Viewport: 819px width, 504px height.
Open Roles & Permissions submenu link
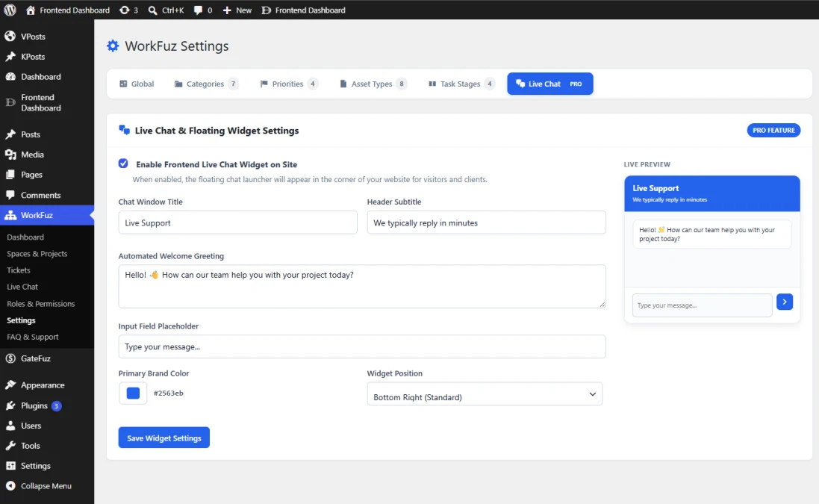(41, 303)
